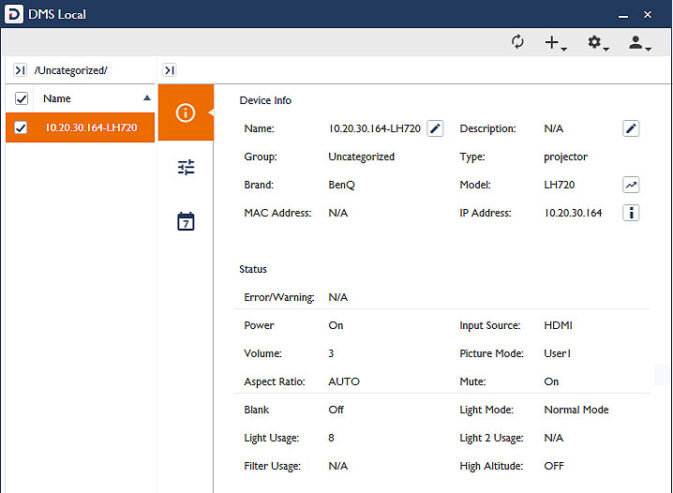Click the chart icon next to Model

tap(631, 185)
